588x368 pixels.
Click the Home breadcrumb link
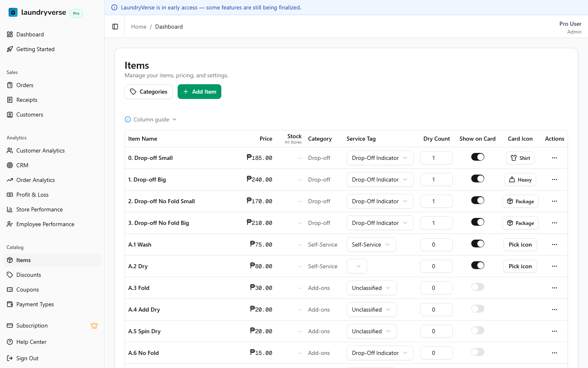pyautogui.click(x=138, y=27)
